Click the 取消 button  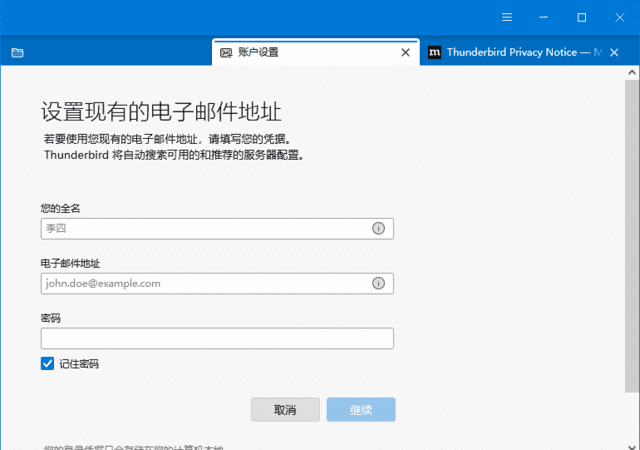tap(285, 410)
